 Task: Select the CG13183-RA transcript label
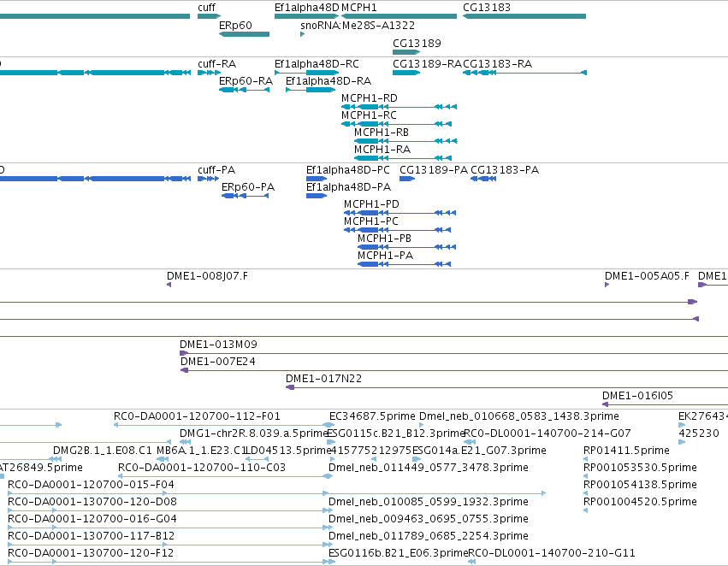pyautogui.click(x=497, y=64)
